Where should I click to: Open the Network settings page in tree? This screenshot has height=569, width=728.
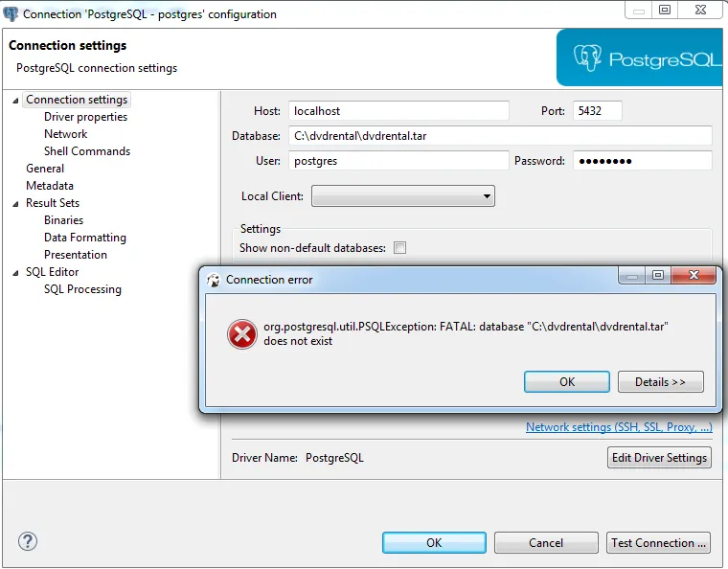pos(65,134)
